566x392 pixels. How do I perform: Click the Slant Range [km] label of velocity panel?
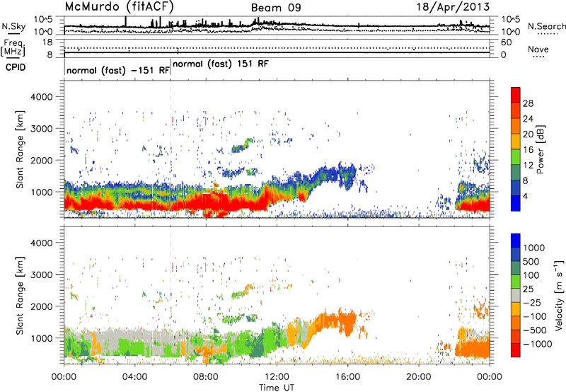point(20,296)
